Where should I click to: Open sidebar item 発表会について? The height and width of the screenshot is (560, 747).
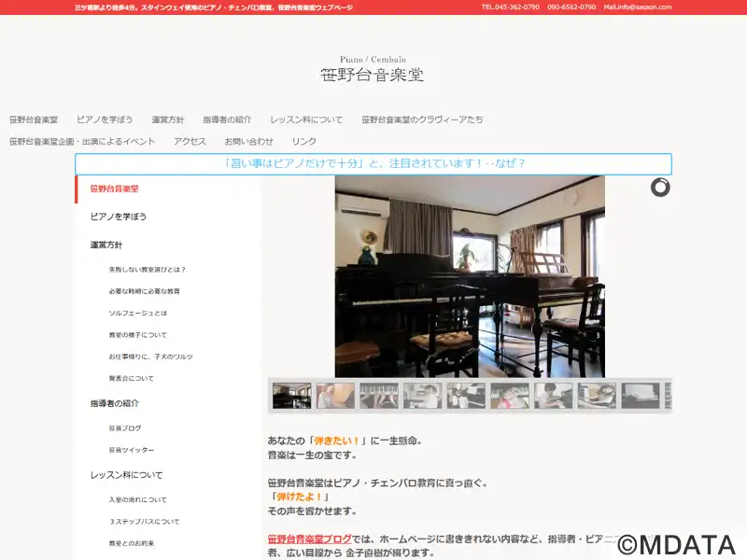(131, 379)
